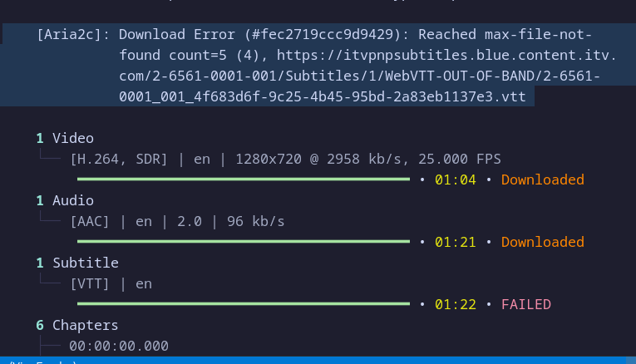Click the H.264 SDR video track details line
636x364 pixels.
pyautogui.click(x=284, y=159)
